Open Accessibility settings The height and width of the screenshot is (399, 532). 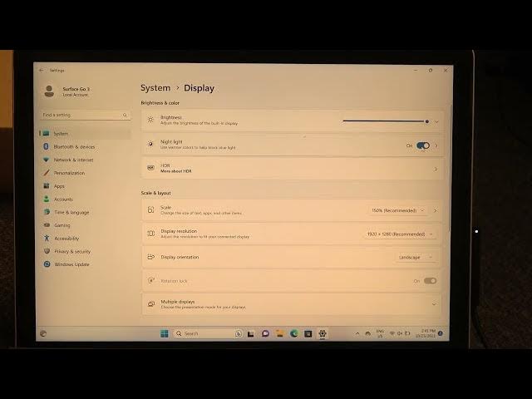(x=66, y=239)
